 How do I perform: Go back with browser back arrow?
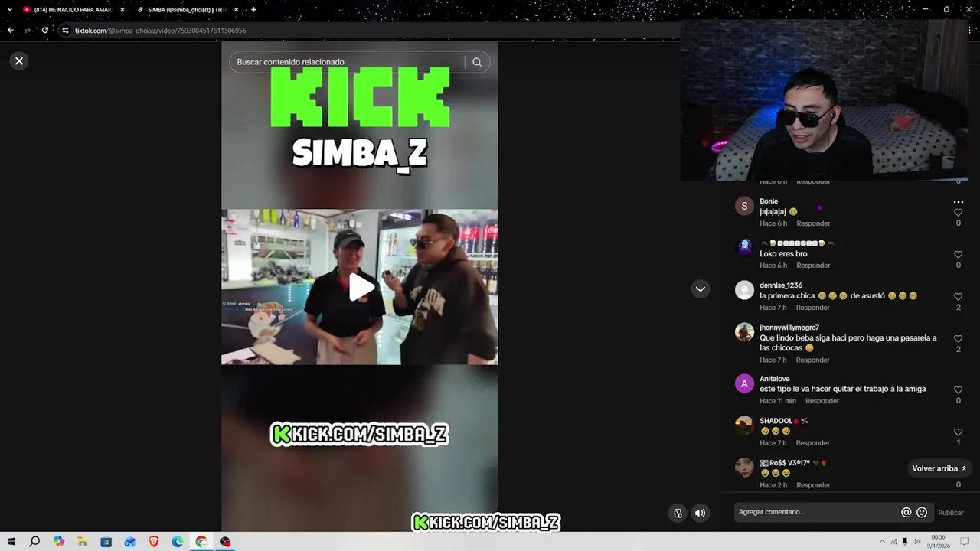pyautogui.click(x=10, y=31)
